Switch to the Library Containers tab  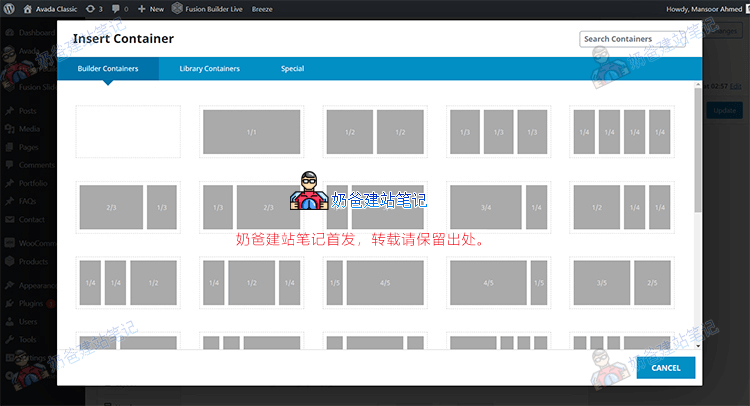(209, 69)
